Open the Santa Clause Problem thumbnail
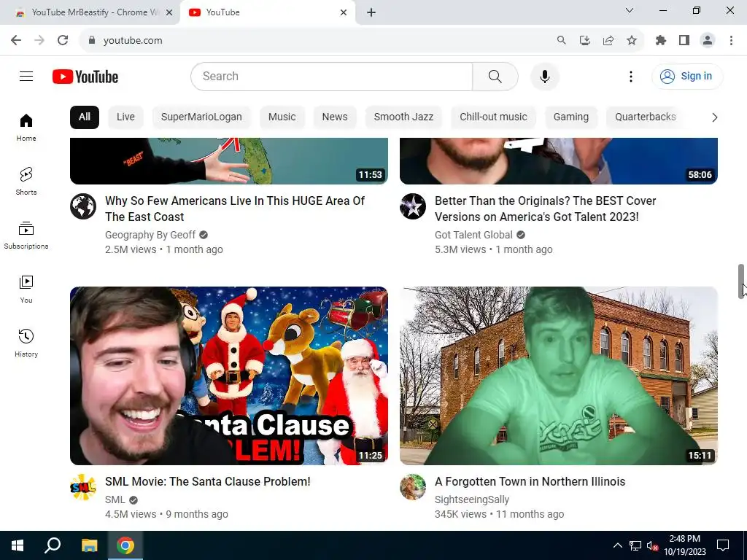This screenshot has height=560, width=747. 228,376
